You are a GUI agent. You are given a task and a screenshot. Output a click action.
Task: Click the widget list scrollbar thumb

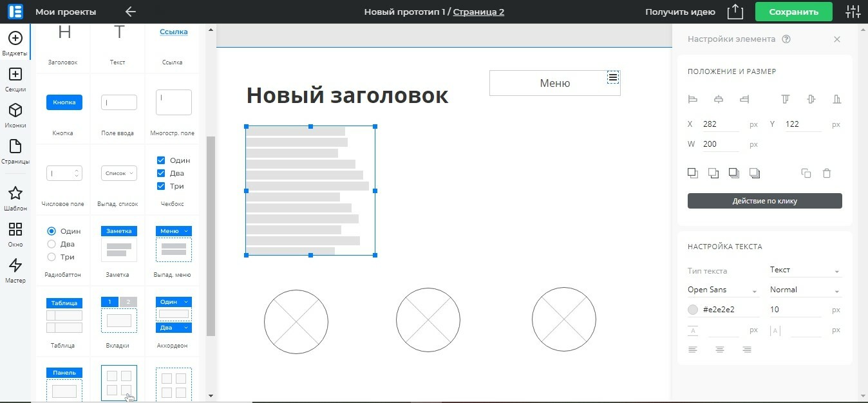click(x=211, y=236)
